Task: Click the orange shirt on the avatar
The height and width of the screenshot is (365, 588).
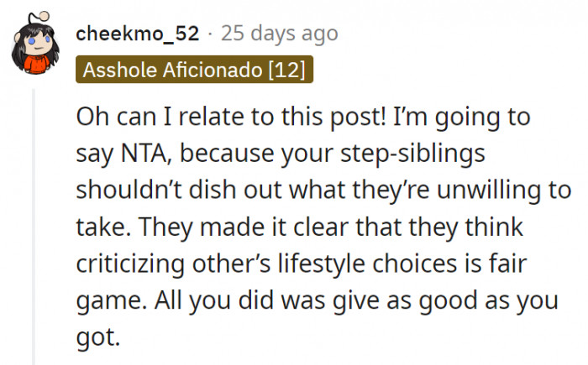Action: click(34, 65)
